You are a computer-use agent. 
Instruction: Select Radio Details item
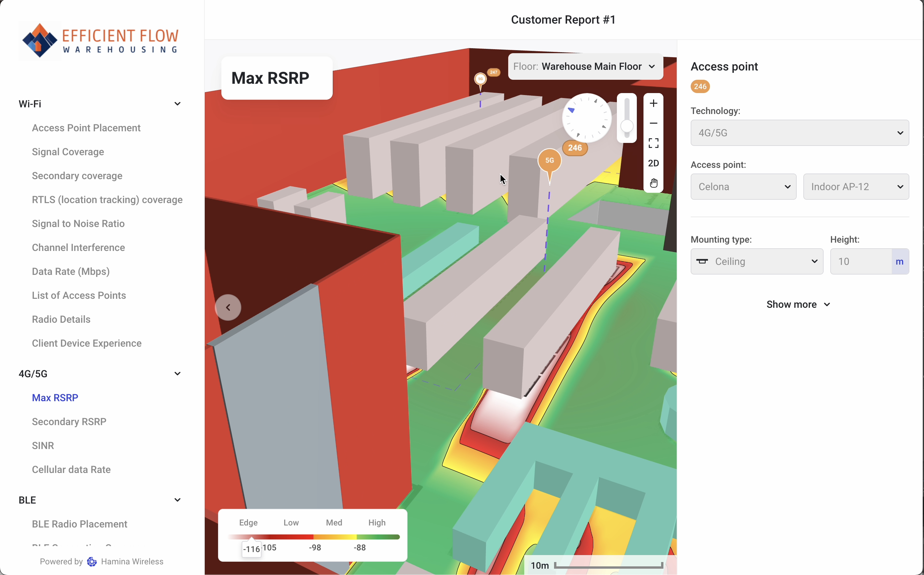pos(61,319)
